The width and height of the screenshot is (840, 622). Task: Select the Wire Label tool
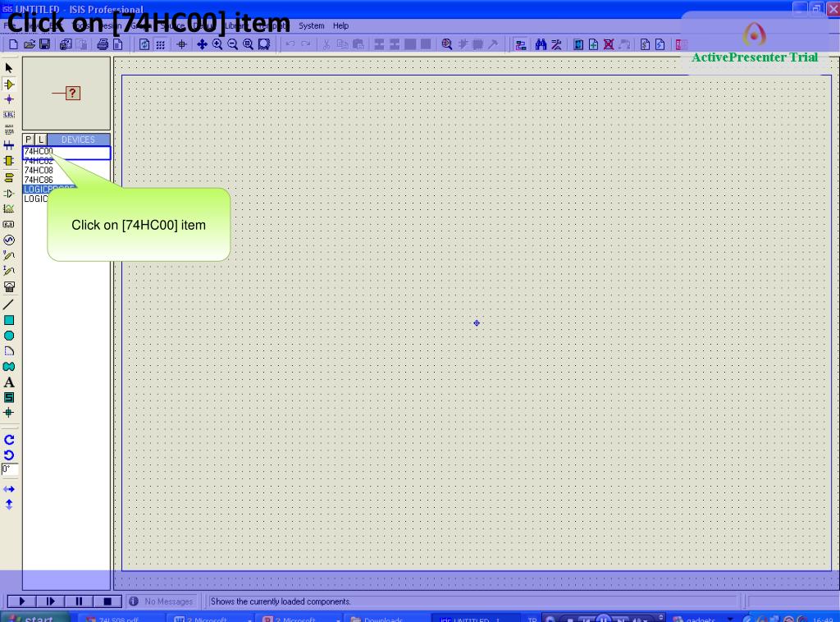click(x=9, y=114)
